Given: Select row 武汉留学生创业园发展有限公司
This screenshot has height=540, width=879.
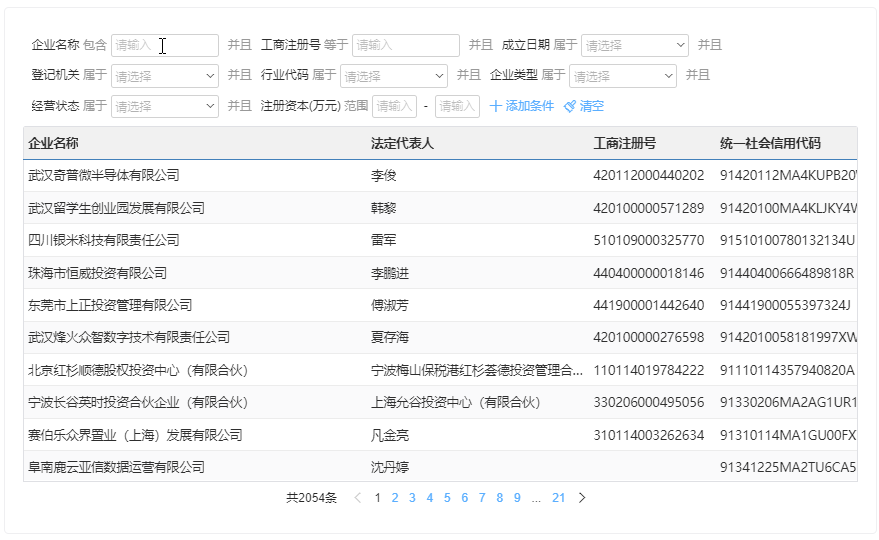Looking at the screenshot, I should point(440,208).
